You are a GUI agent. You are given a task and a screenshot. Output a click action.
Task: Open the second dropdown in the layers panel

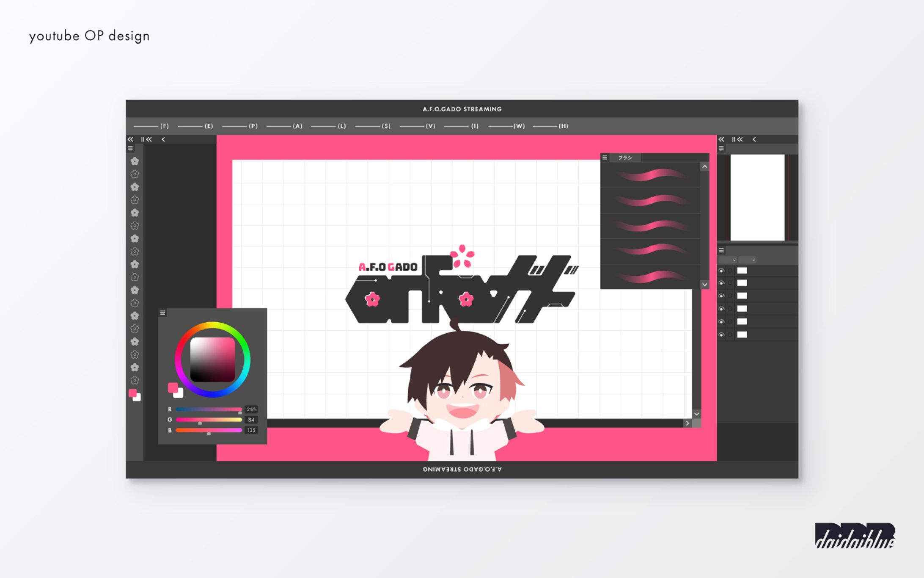click(x=747, y=260)
